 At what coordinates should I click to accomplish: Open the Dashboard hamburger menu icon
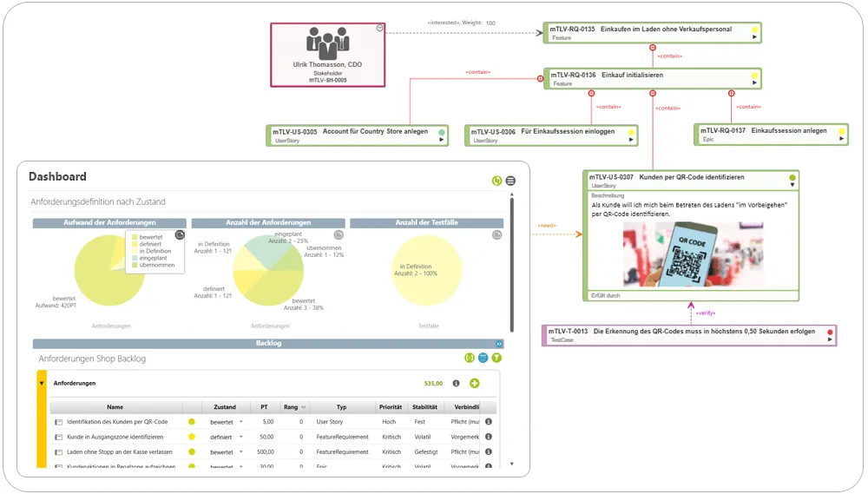click(x=510, y=181)
